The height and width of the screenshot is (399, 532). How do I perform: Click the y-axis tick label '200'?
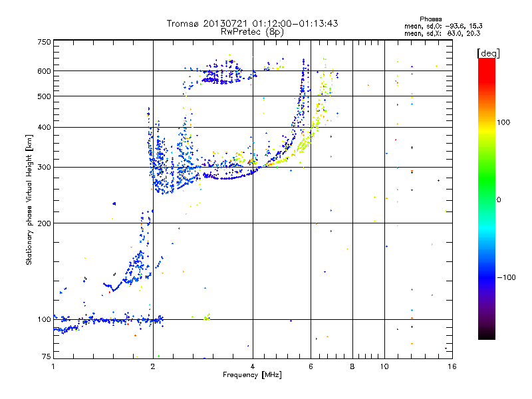tap(44, 223)
